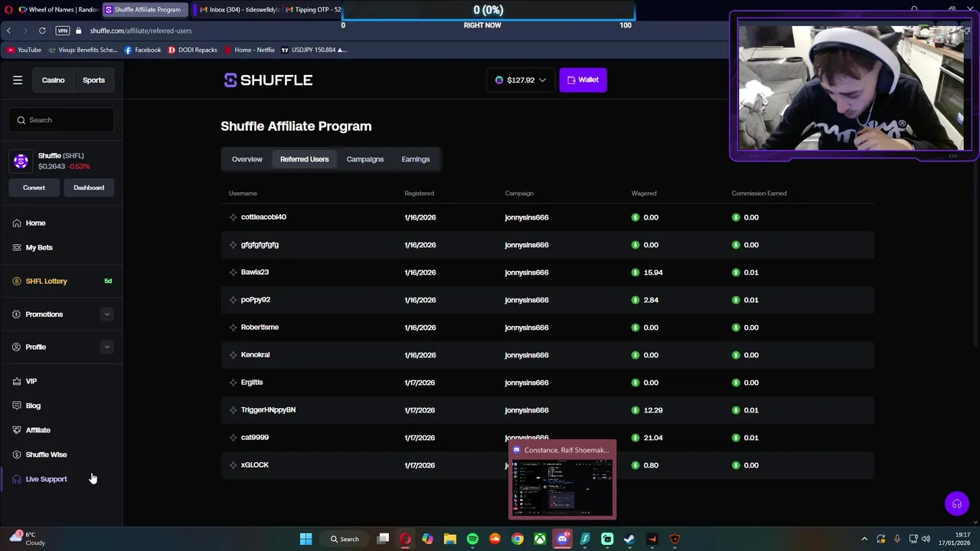Click the star icon beside Bawla23
This screenshot has height=551, width=980.
[x=233, y=272]
